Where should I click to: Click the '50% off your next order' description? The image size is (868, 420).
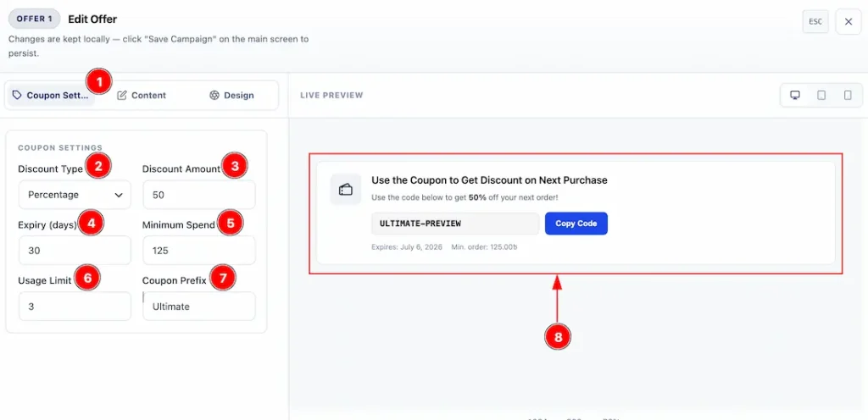tap(465, 197)
